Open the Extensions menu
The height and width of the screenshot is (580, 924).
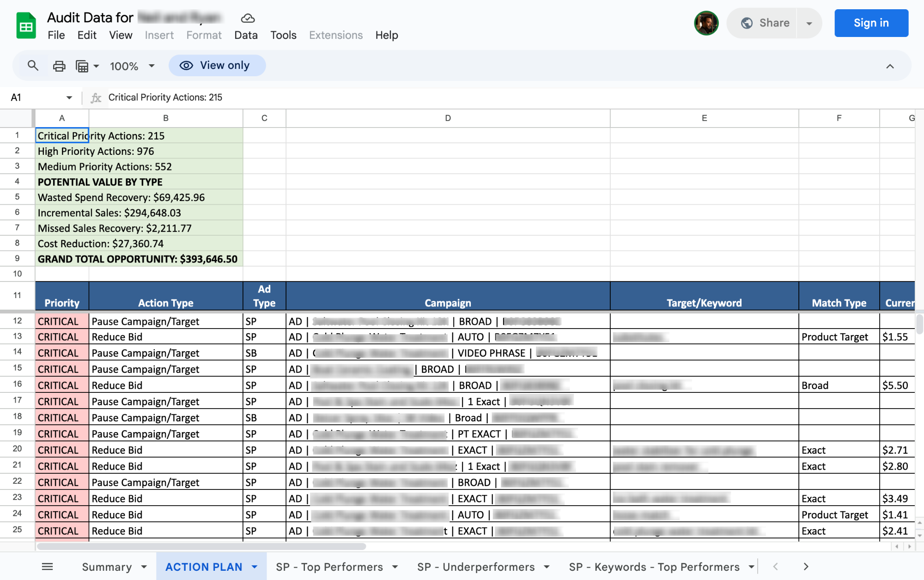[335, 35]
